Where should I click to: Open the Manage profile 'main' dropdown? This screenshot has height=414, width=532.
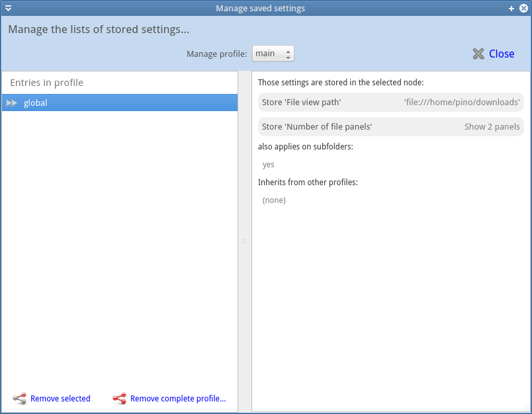273,54
